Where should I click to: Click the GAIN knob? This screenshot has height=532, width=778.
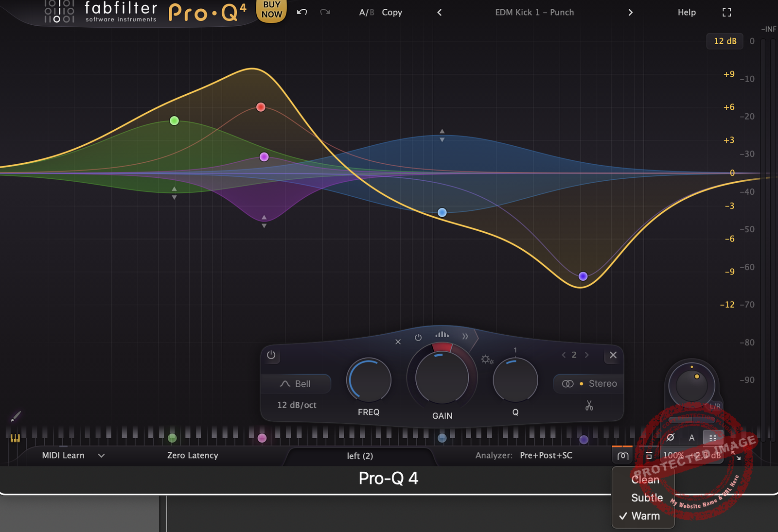(x=442, y=378)
